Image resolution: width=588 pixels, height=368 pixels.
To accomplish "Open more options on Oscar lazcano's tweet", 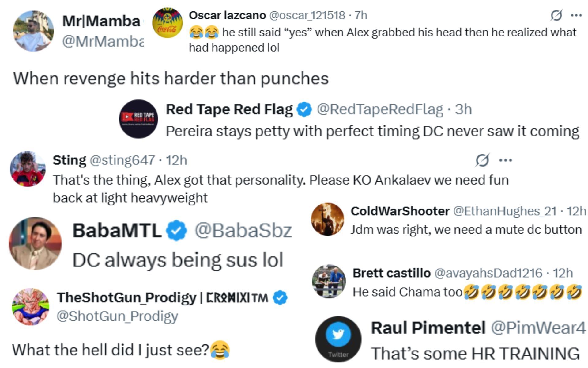I will click(x=576, y=15).
